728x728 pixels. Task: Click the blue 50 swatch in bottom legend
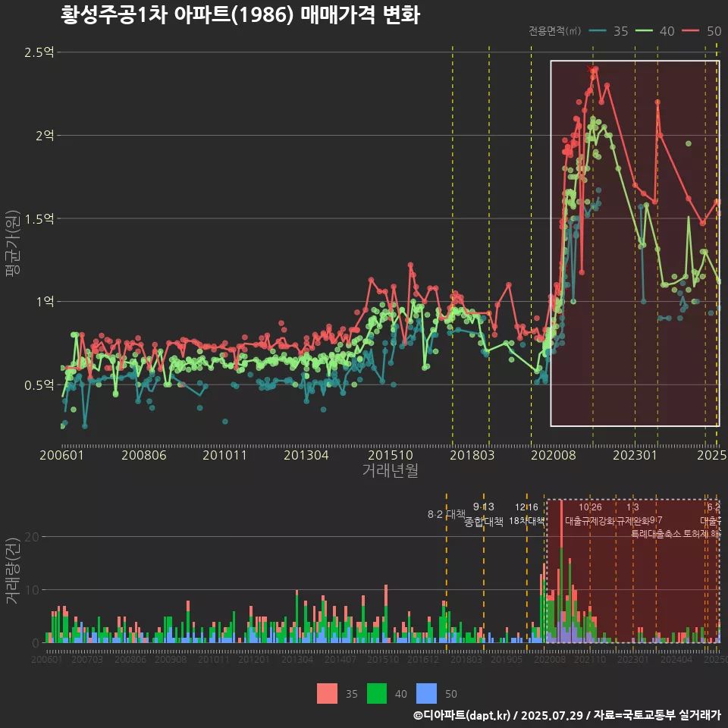[426, 694]
